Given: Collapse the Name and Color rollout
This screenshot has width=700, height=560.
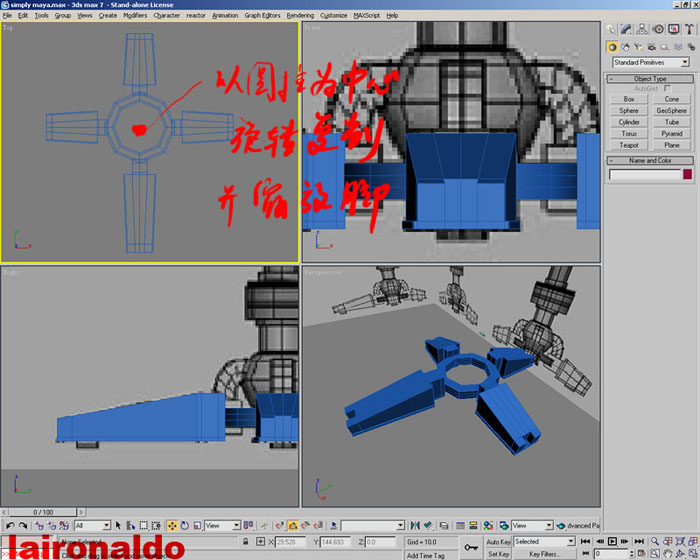Looking at the screenshot, I should click(x=650, y=160).
